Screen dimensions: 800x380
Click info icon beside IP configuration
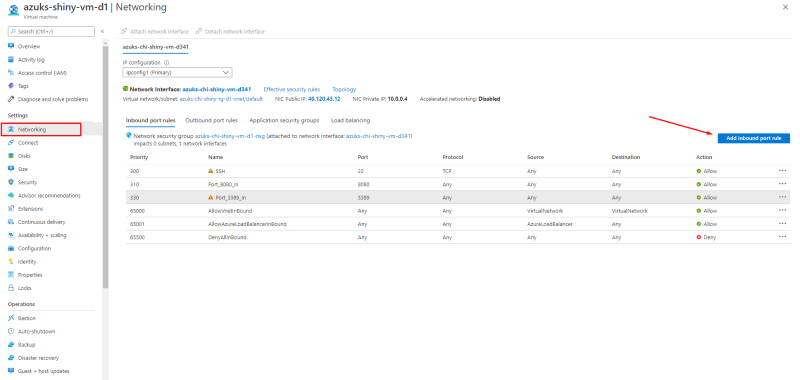(x=167, y=63)
